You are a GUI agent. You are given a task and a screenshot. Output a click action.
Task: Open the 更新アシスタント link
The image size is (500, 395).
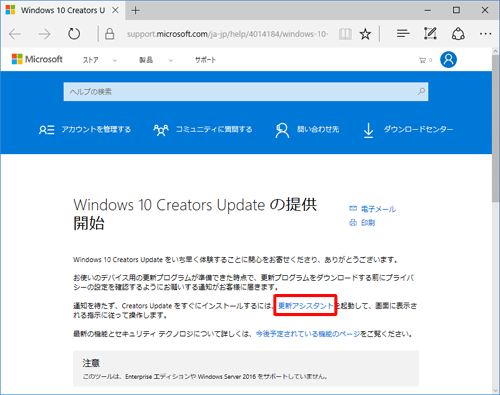[306, 305]
